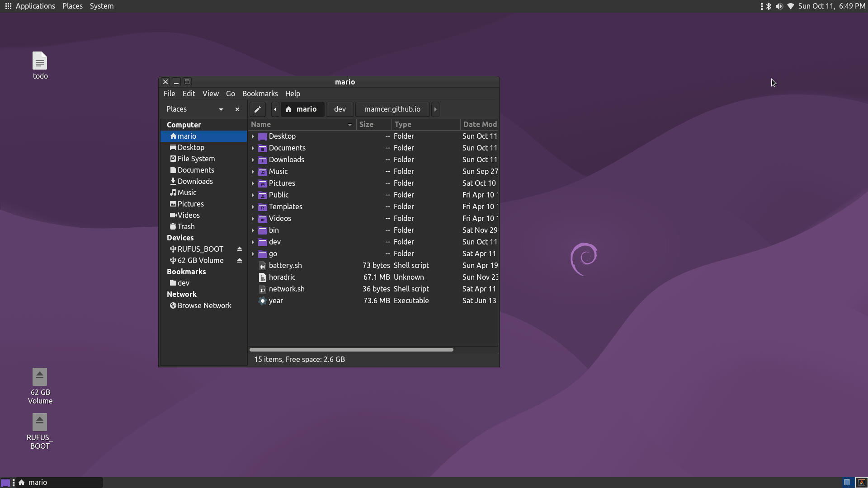The width and height of the screenshot is (868, 488).
Task: Click the path bar back arrow
Action: pyautogui.click(x=275, y=109)
